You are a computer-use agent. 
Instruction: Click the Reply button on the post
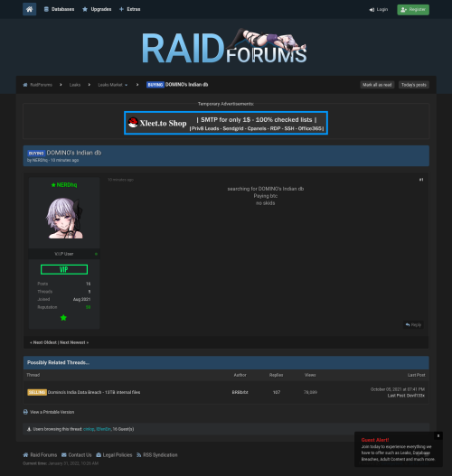413,325
